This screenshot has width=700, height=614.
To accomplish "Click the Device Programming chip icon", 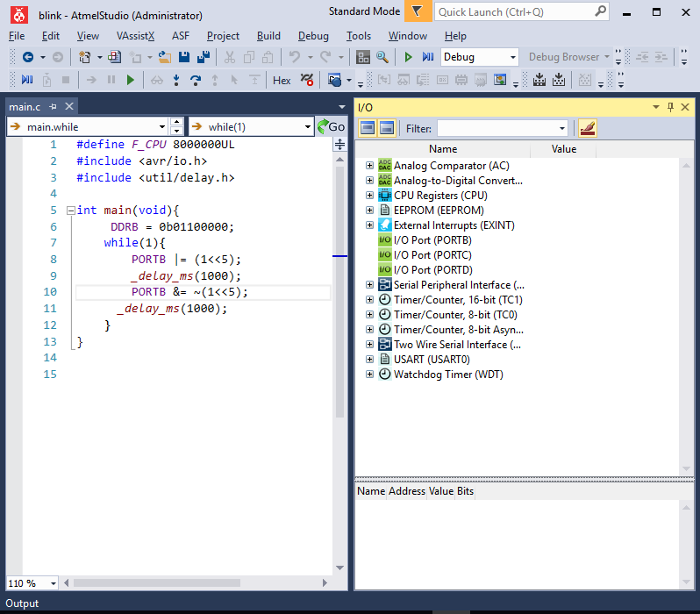I will click(x=539, y=81).
